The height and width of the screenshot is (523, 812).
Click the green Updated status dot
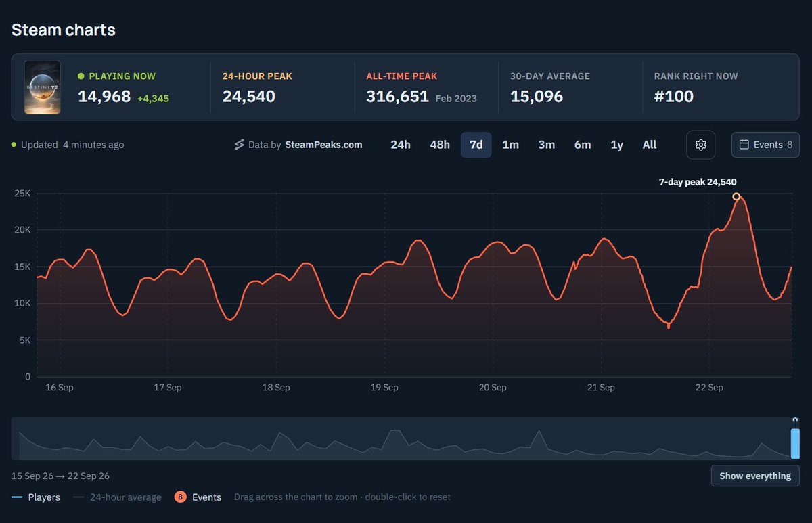(14, 145)
